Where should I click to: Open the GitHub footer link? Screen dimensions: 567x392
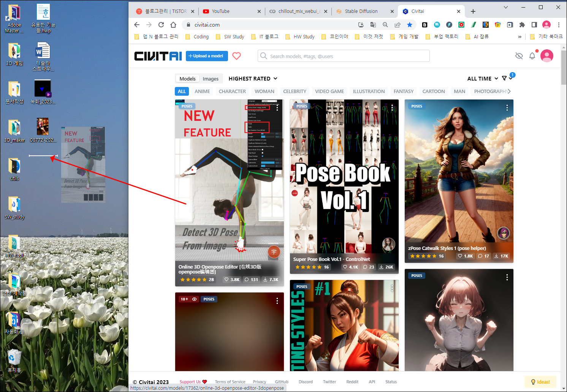282,382
